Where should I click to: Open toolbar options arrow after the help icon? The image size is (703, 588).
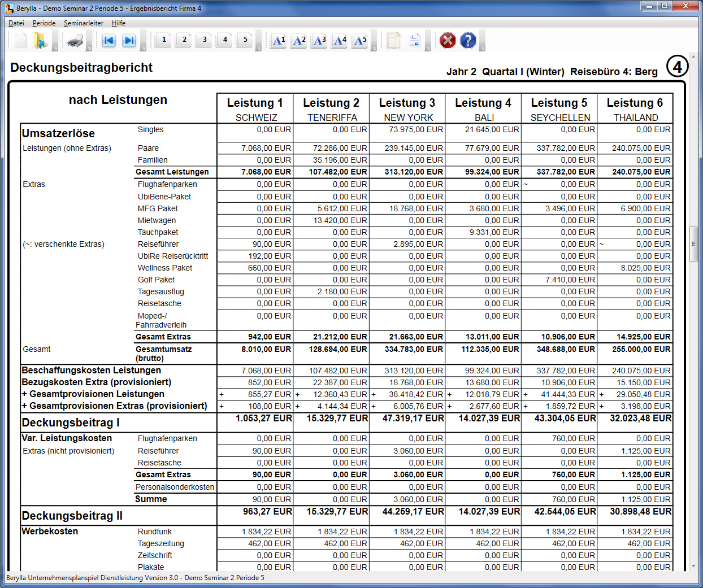[482, 41]
